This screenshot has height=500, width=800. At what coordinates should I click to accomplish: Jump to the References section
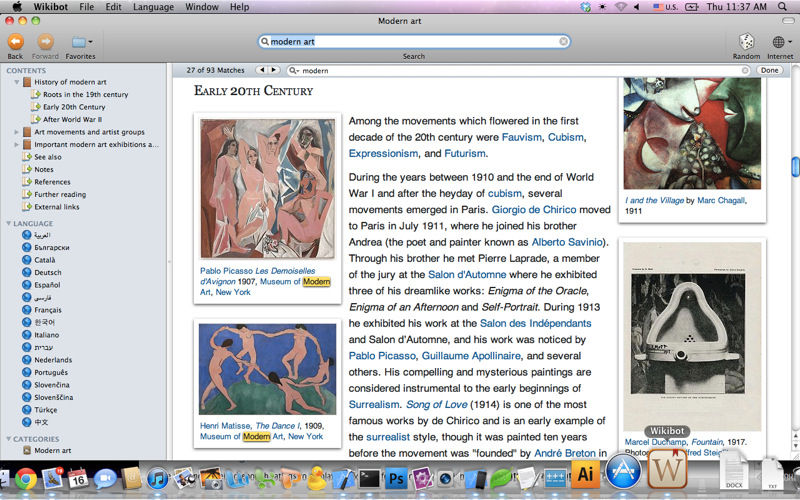pyautogui.click(x=52, y=182)
